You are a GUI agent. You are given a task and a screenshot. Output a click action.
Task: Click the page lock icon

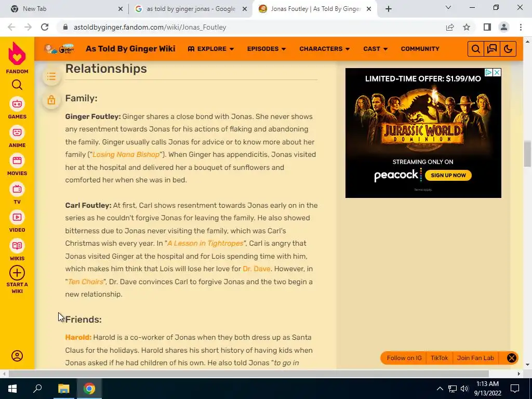coord(51,100)
